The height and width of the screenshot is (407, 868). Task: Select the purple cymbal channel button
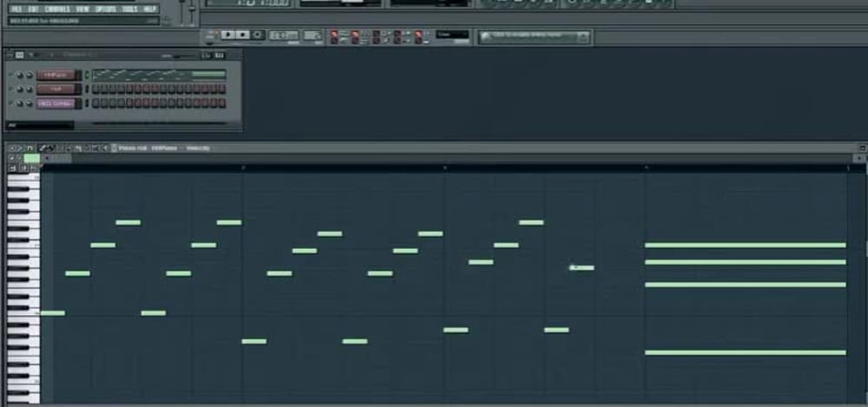coord(56,103)
